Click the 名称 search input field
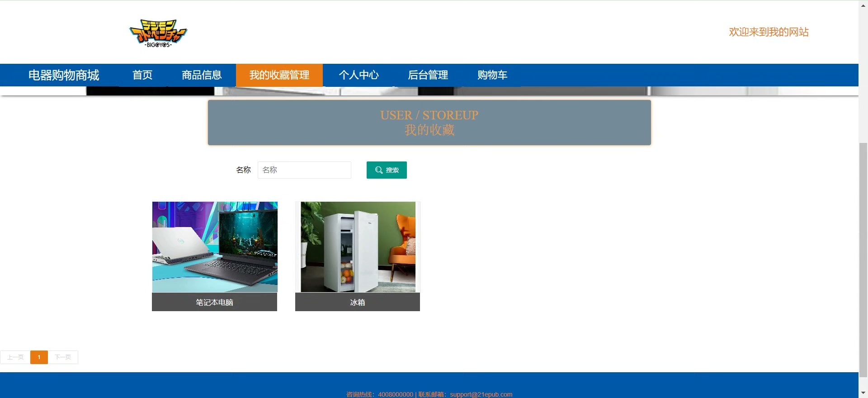 click(x=304, y=170)
